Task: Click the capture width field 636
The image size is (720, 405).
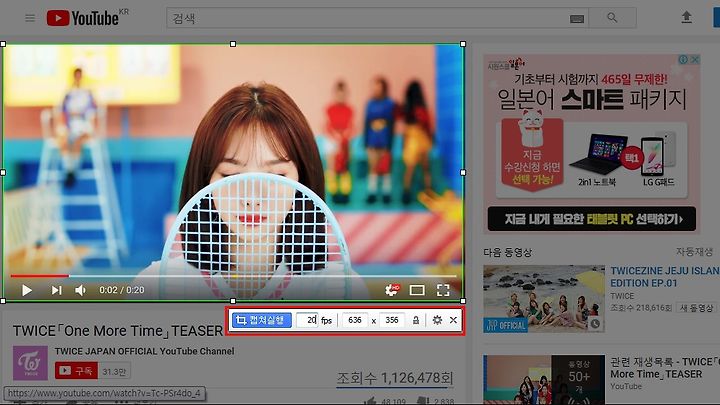Action: click(x=354, y=320)
